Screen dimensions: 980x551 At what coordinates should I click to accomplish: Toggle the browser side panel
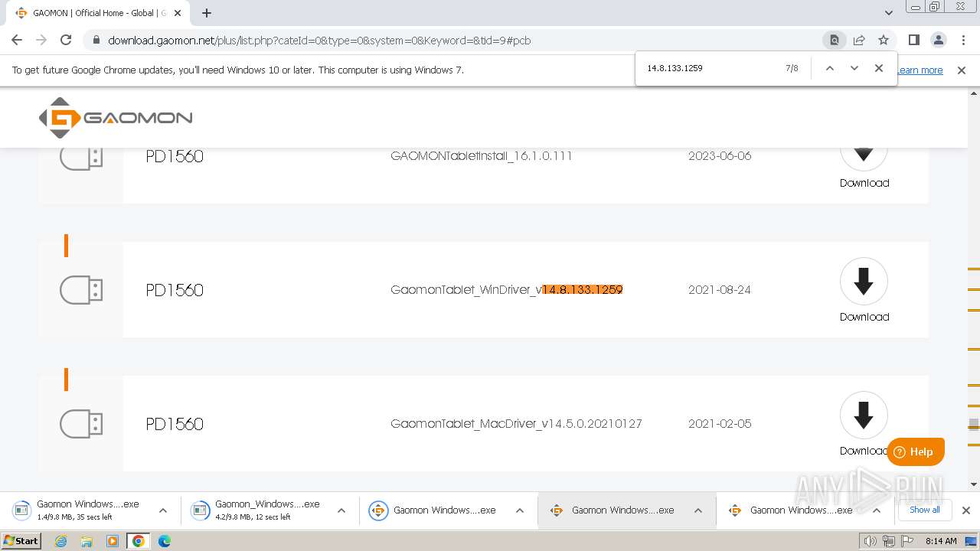[913, 40]
